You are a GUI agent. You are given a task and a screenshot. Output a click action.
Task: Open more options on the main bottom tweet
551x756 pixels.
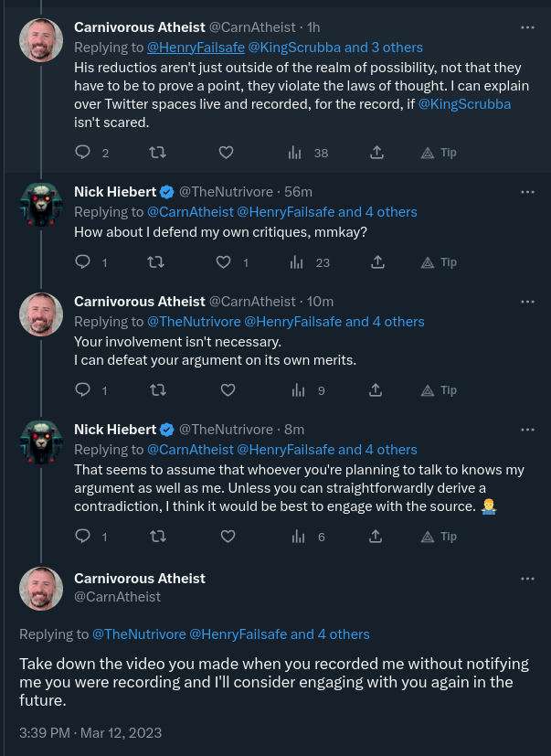point(527,579)
